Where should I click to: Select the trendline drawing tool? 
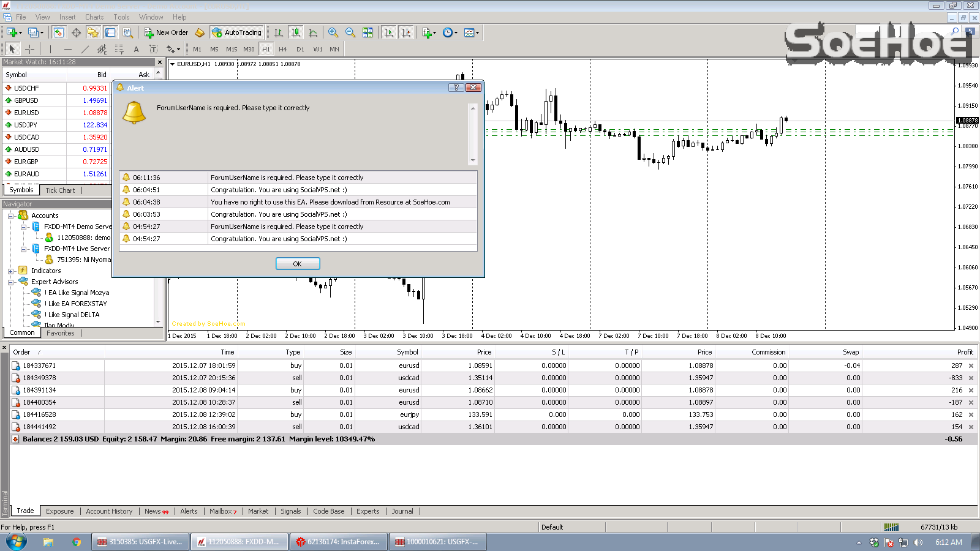85,49
